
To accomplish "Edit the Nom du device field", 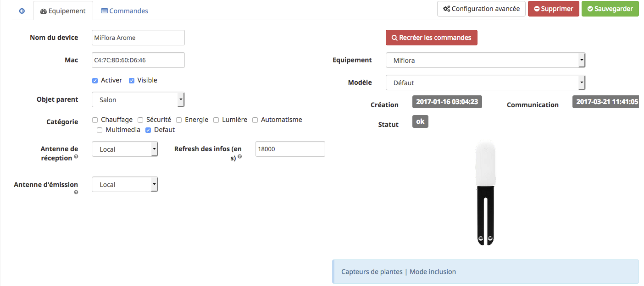I will (138, 38).
